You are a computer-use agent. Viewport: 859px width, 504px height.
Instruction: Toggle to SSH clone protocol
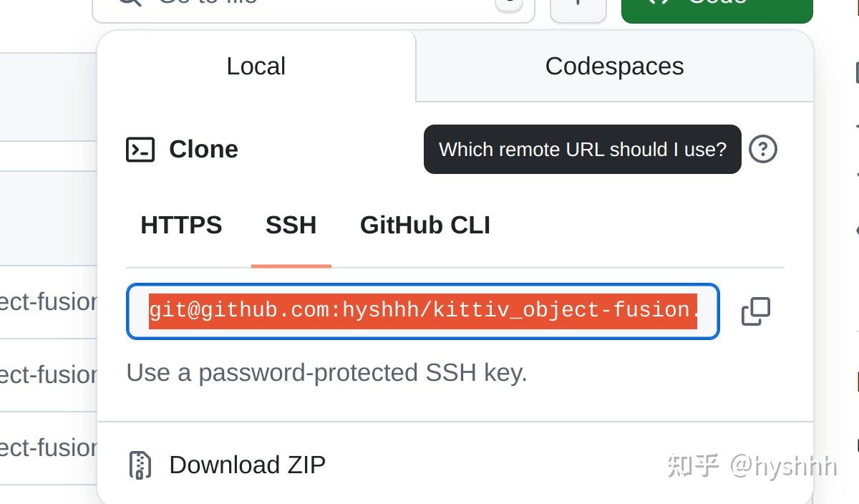coord(291,225)
